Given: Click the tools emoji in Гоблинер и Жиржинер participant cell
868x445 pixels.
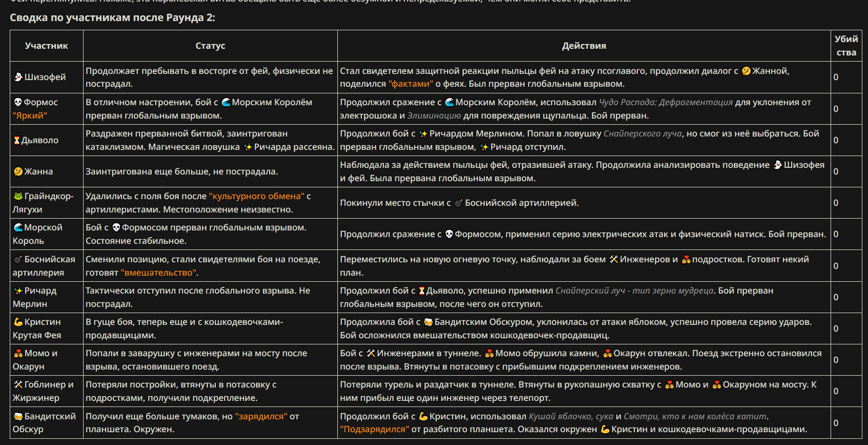Looking at the screenshot, I should [18, 384].
